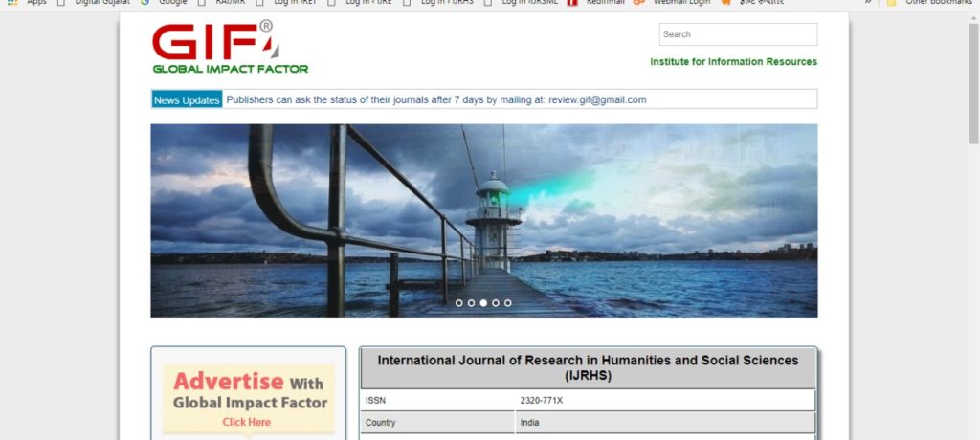
Task: Open the Google bookmark
Action: (x=164, y=3)
